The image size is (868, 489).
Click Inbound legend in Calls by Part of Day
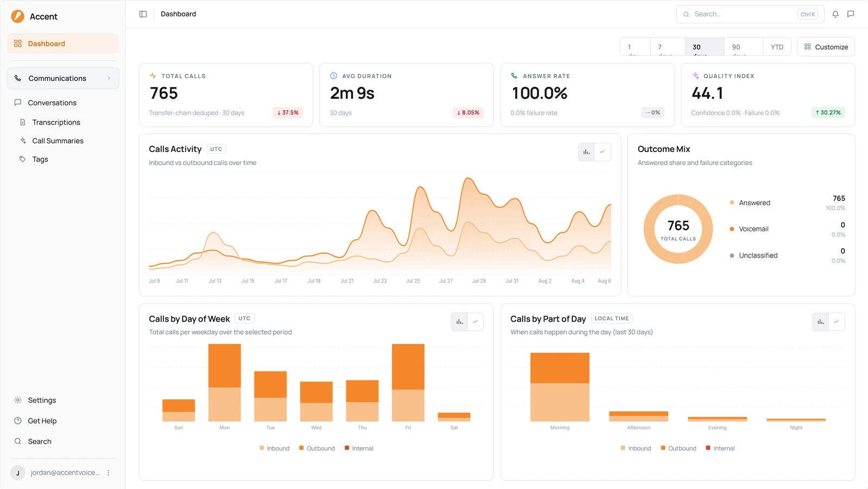pos(636,448)
